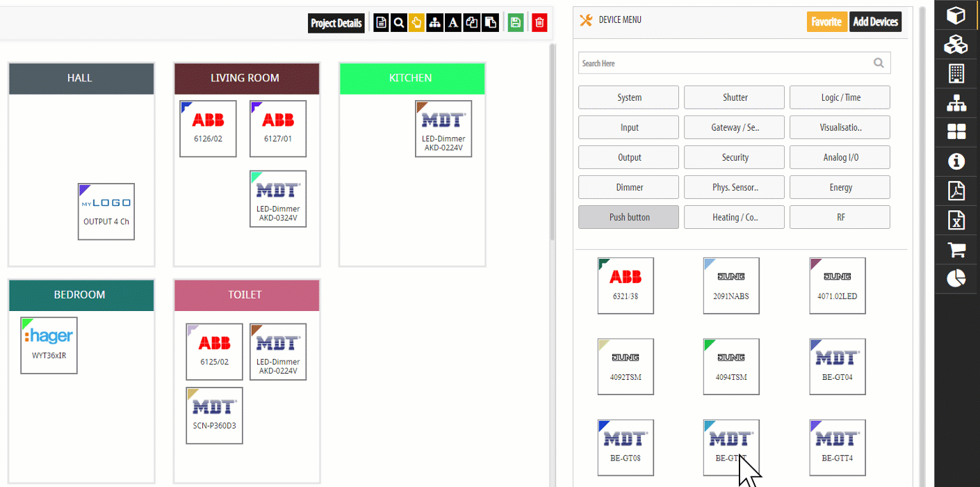Select ABB 6126/02 in Living Room
980x487 pixels.
[x=208, y=129]
